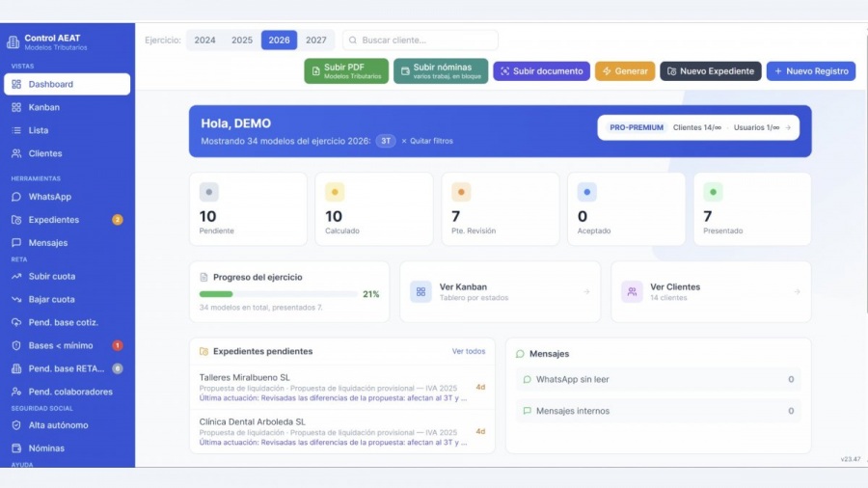Click the Progreso del ejercicio progress bar
Viewport: 868px width, 488px height.
click(278, 294)
